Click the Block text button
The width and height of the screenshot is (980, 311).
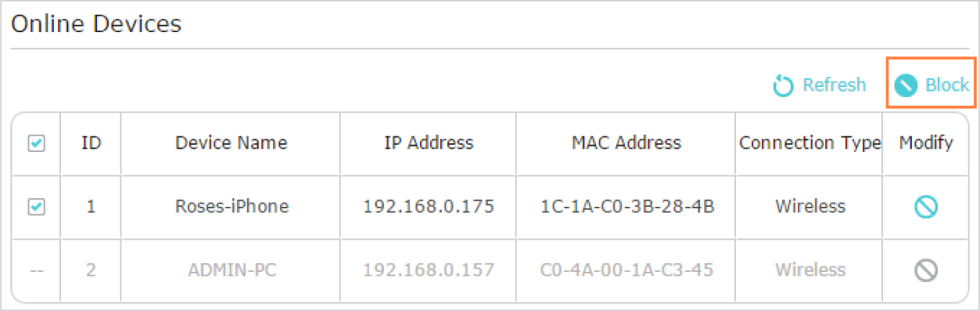947,85
